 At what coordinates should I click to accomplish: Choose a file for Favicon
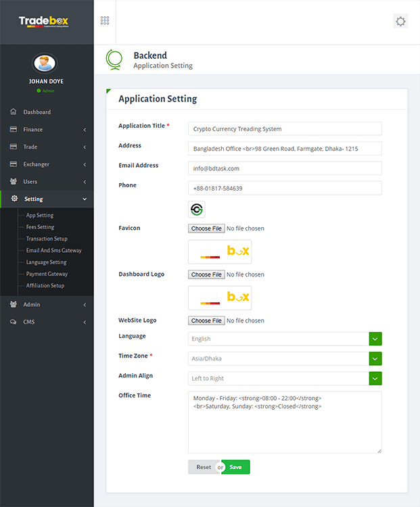206,228
